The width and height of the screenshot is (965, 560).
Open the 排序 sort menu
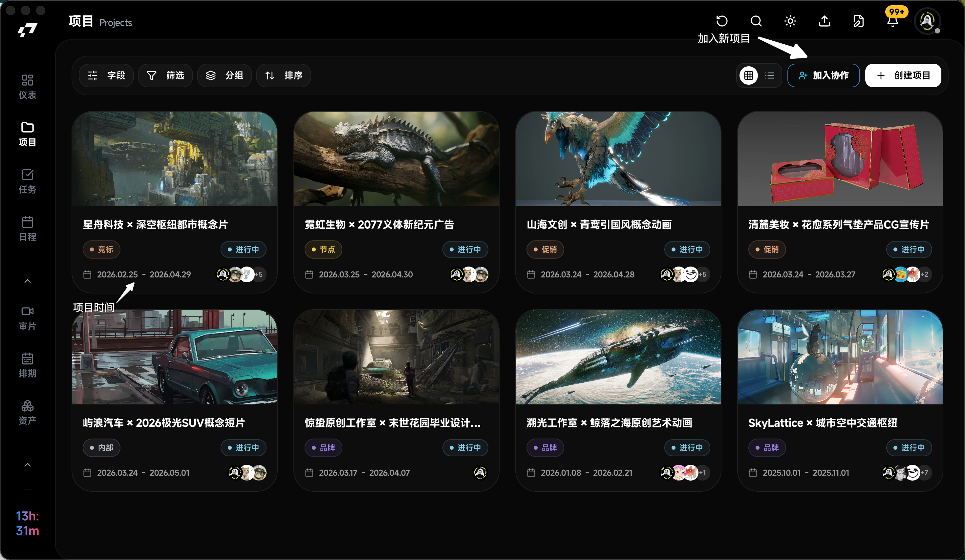(283, 75)
